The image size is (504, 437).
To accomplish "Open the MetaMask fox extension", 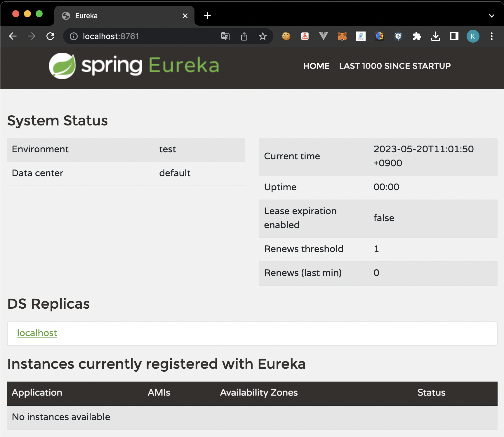I will (x=342, y=36).
